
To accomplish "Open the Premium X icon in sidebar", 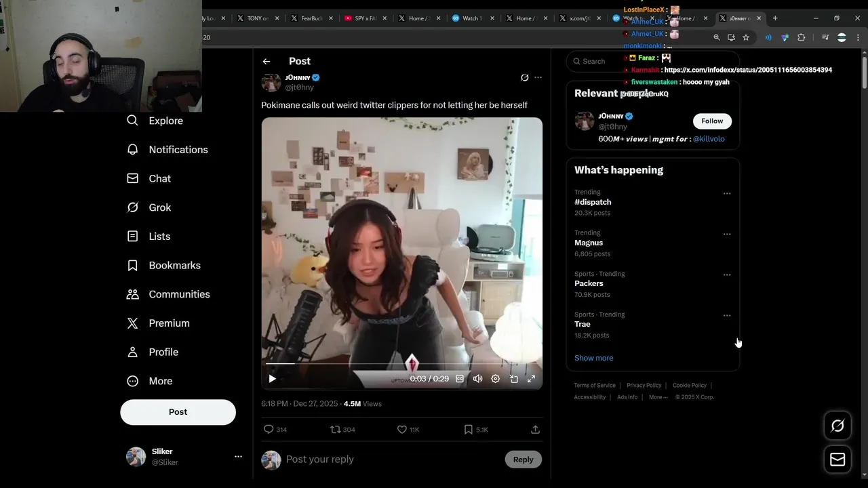I will click(133, 323).
